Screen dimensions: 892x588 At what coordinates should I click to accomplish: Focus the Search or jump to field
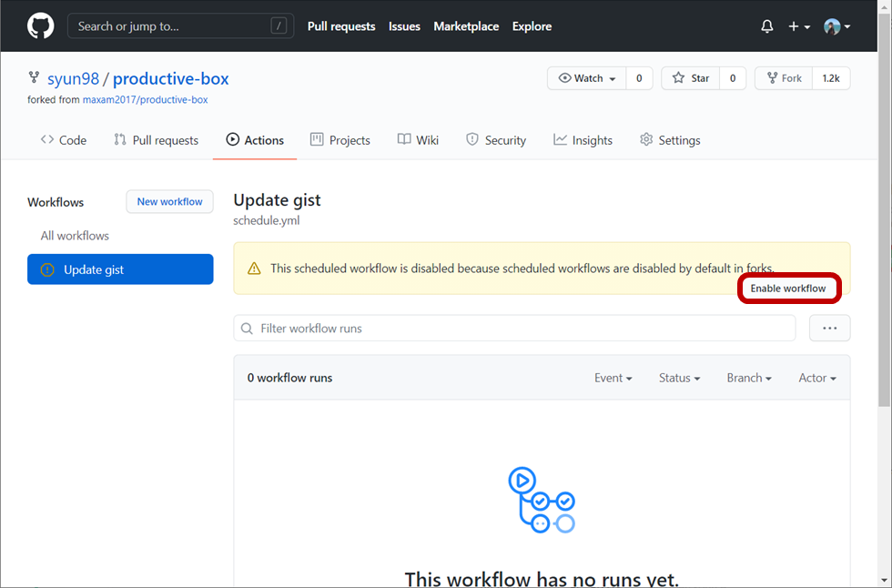(x=180, y=26)
